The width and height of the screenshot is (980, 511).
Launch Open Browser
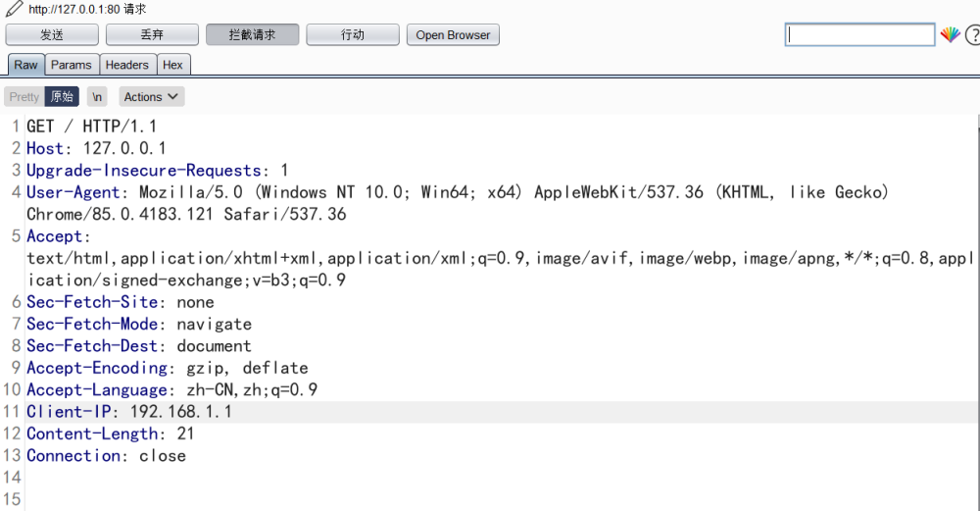click(453, 35)
